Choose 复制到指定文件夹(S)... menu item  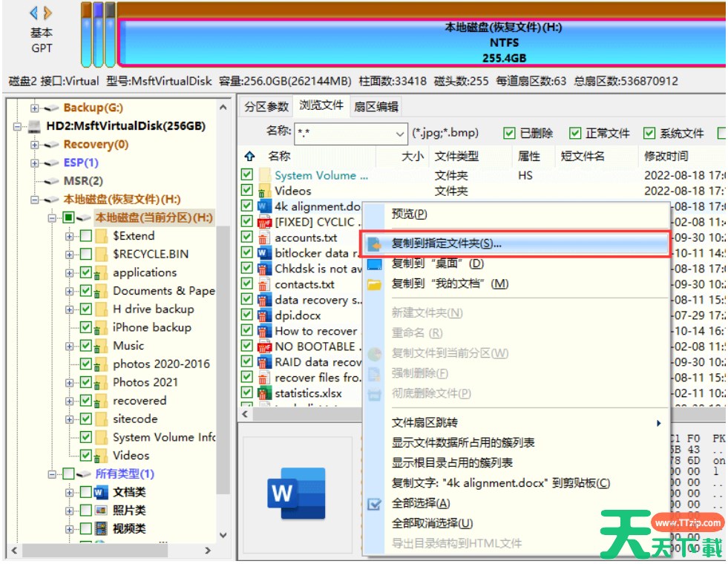coord(517,243)
